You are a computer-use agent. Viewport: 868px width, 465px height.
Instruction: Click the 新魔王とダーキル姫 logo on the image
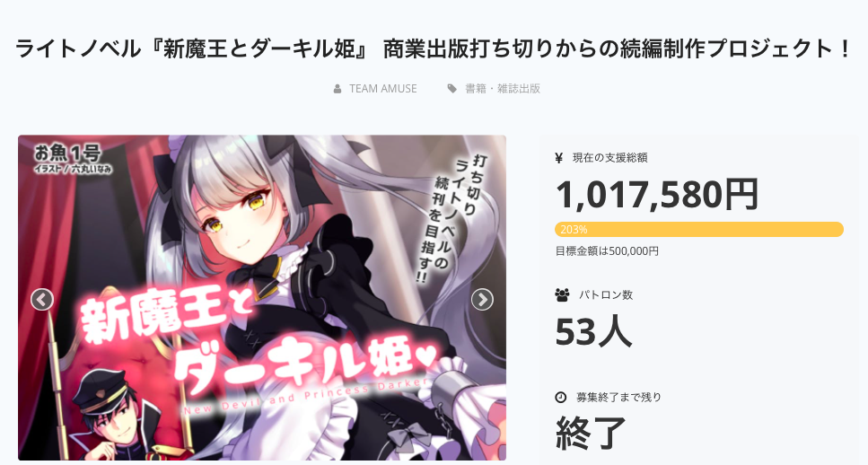258,348
